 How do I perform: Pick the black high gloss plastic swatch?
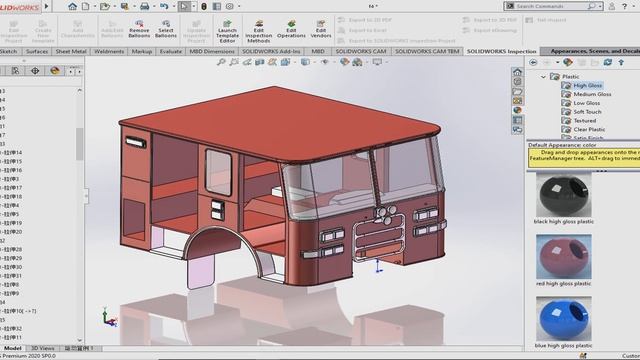[563, 195]
